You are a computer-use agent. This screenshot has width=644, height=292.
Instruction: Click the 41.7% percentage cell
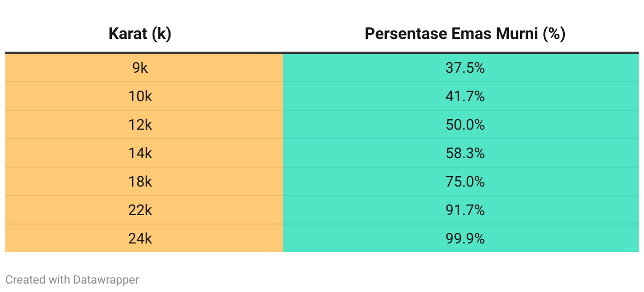coord(461,96)
